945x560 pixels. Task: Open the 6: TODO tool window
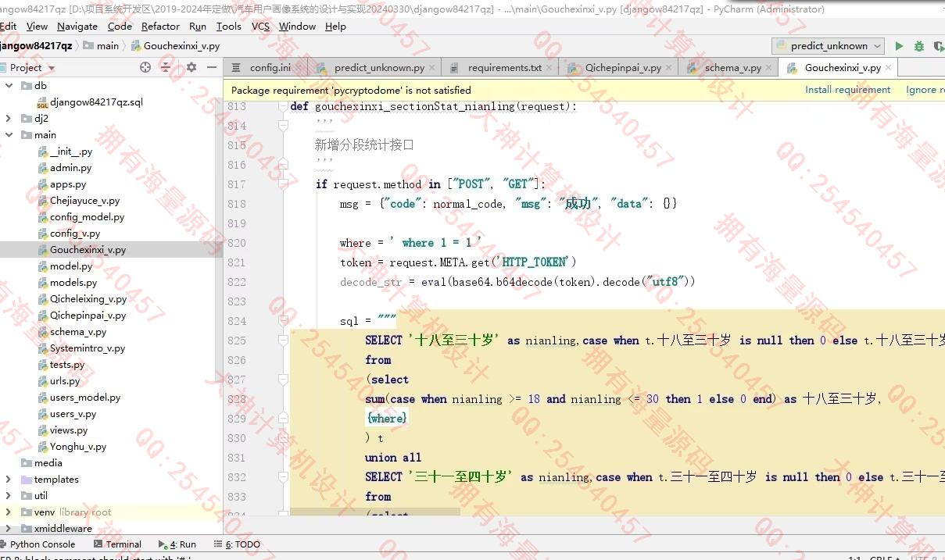click(238, 544)
